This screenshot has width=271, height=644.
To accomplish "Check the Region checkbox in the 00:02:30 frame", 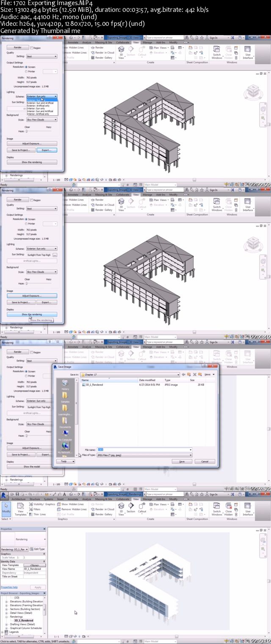I will 32,352.
